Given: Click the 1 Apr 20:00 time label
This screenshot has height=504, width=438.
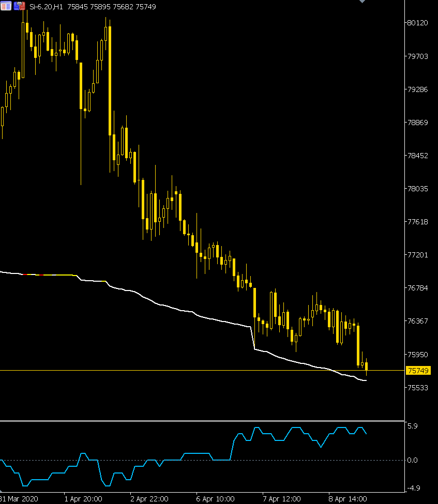Looking at the screenshot, I should 83,499.
